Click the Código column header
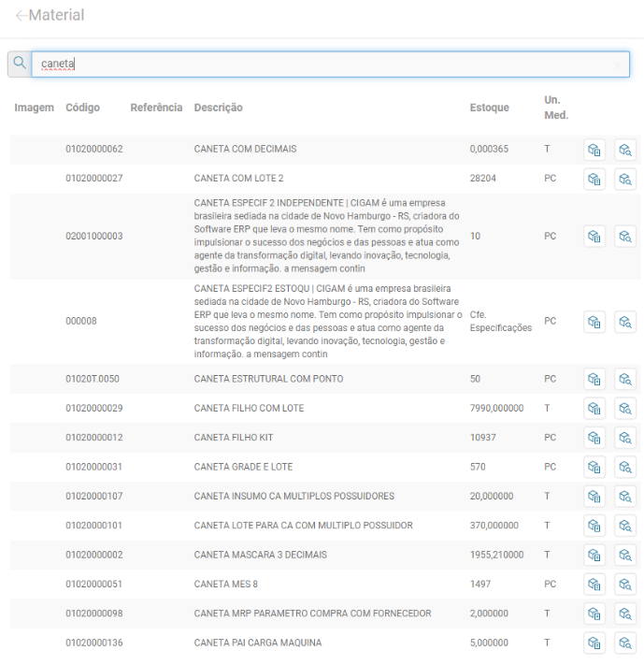Image resolution: width=644 pixels, height=665 pixels. coord(82,108)
